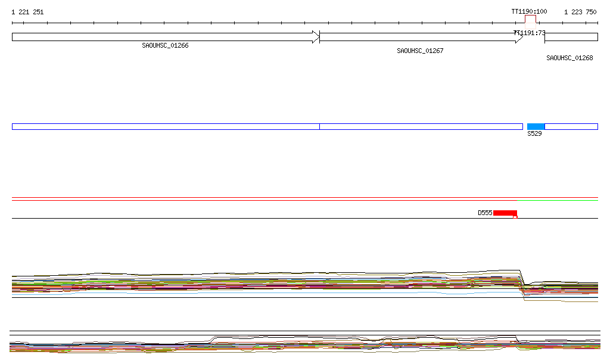610x364 pixels.
Task: Click blue-outlined segment right of S529
Action: [x=571, y=126]
